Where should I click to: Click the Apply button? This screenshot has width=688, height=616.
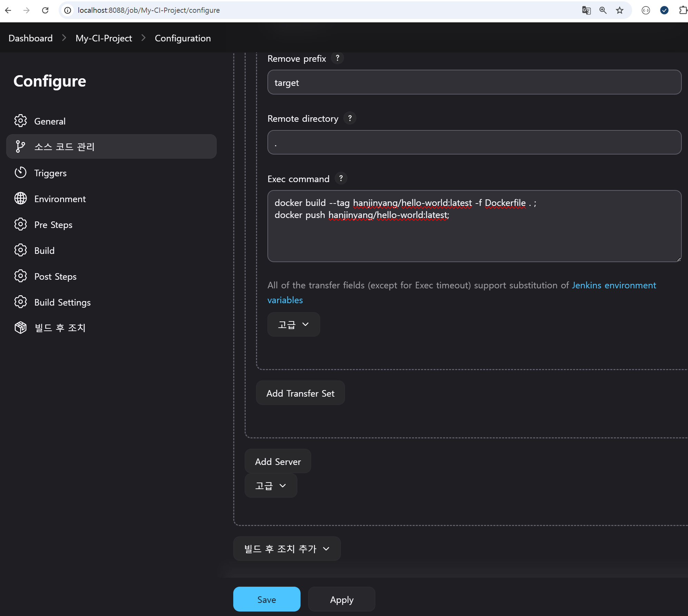pyautogui.click(x=341, y=599)
